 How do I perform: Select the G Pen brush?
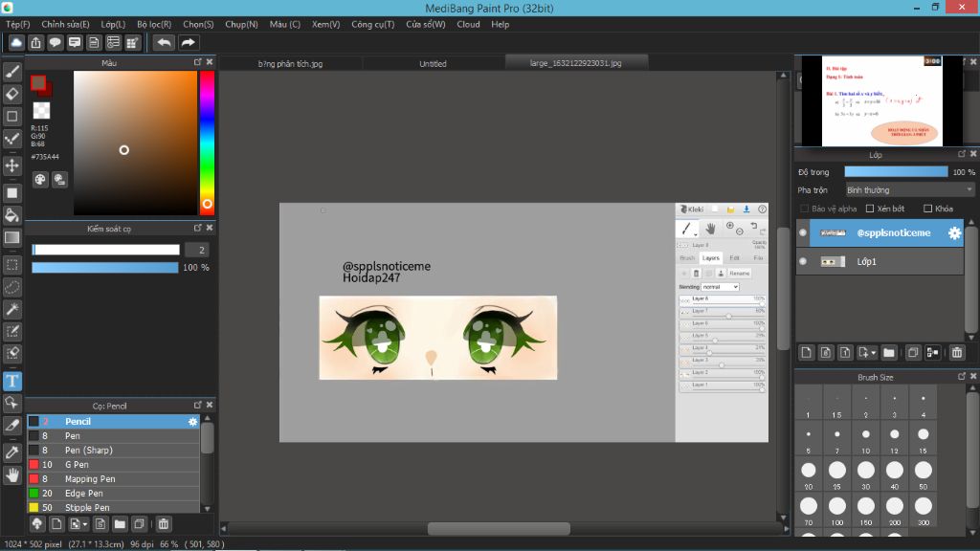(x=113, y=465)
